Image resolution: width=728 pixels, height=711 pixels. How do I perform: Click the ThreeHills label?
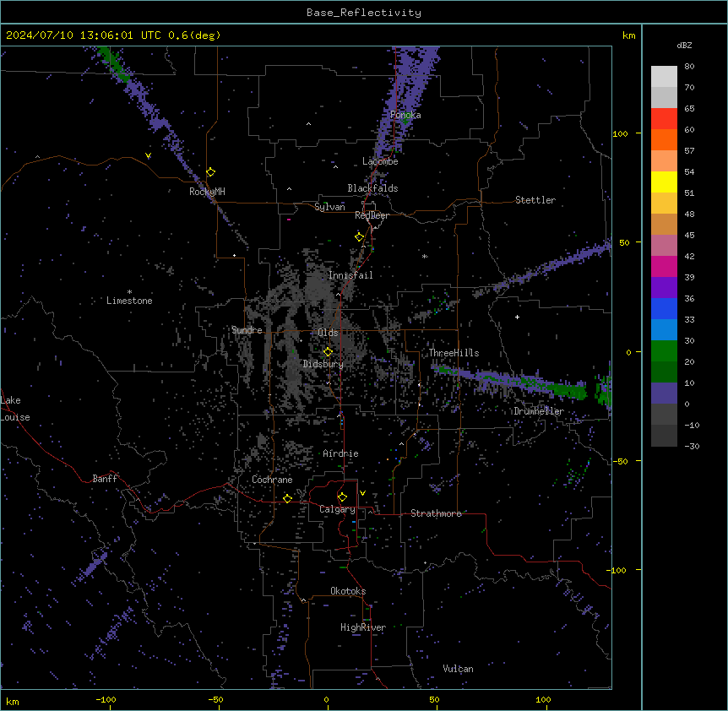click(x=454, y=353)
